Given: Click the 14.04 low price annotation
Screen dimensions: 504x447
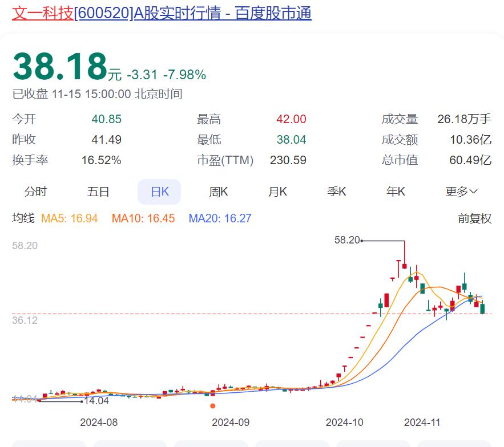Looking at the screenshot, I should coord(96,401).
